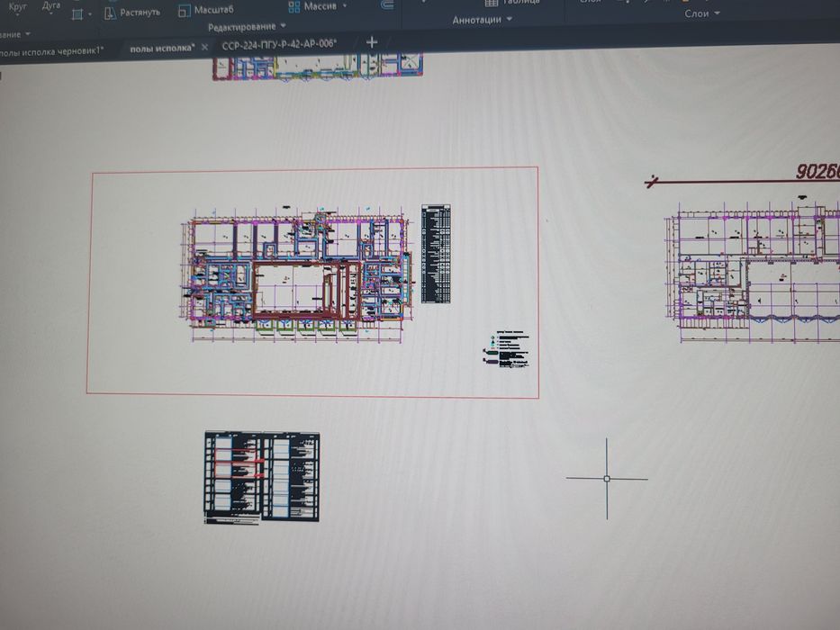Expand the Слои panel
The image size is (840, 630).
[x=701, y=13]
